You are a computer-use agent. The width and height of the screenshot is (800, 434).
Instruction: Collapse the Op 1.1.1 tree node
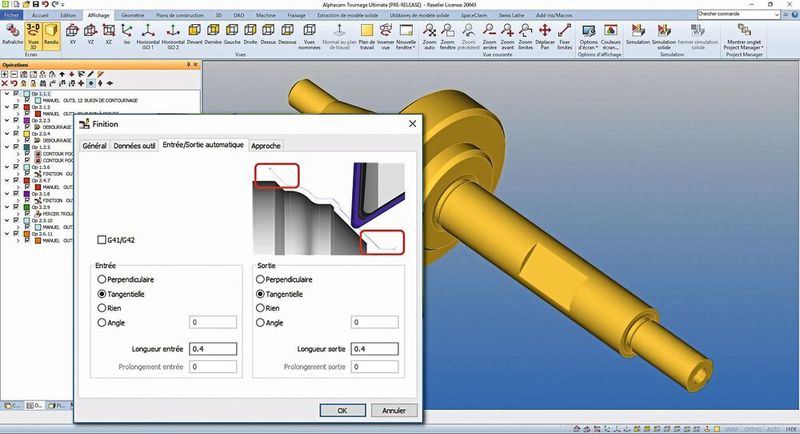pyautogui.click(x=7, y=94)
